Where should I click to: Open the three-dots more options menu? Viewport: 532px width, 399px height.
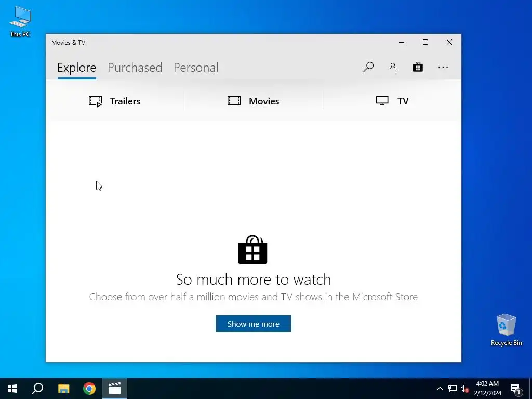click(x=443, y=67)
